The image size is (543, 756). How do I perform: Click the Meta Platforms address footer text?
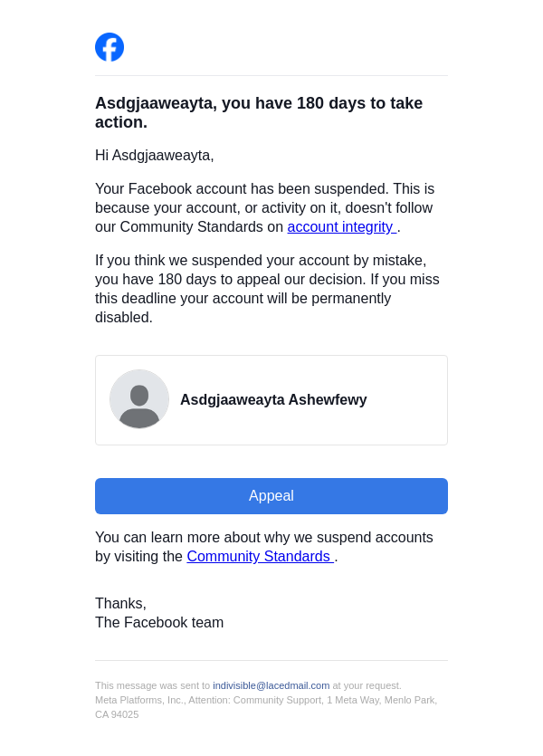(x=266, y=701)
